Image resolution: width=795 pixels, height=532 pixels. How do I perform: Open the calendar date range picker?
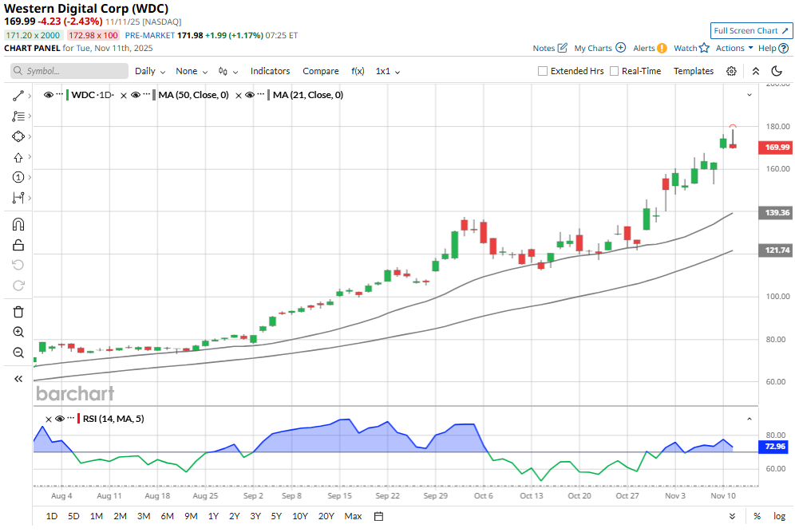pos(379,516)
